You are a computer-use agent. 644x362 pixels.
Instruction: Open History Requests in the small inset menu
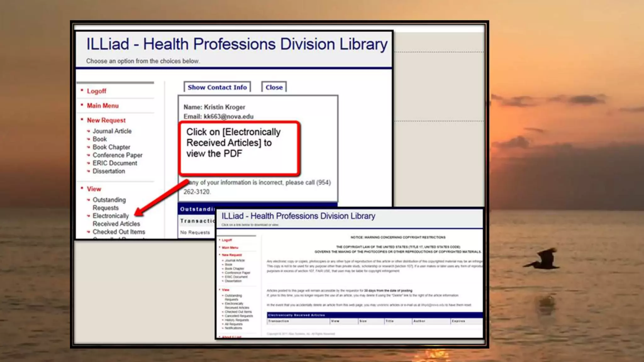(236, 320)
